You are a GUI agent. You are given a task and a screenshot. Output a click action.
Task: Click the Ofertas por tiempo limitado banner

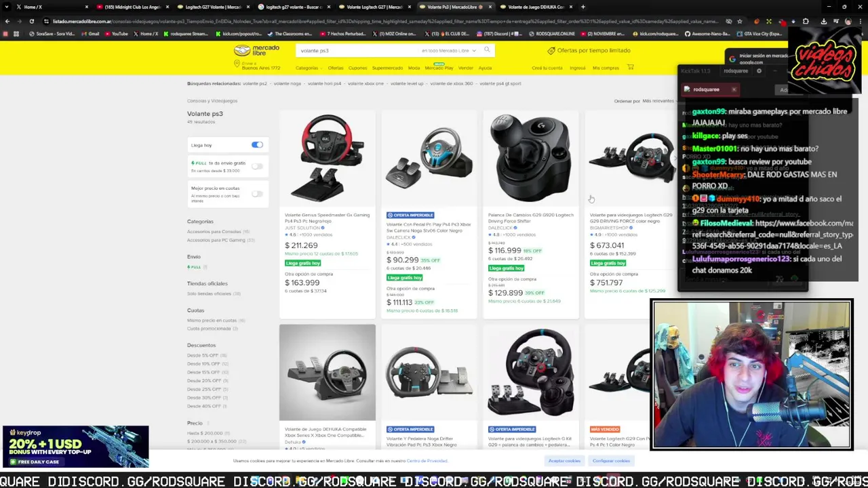pyautogui.click(x=589, y=50)
